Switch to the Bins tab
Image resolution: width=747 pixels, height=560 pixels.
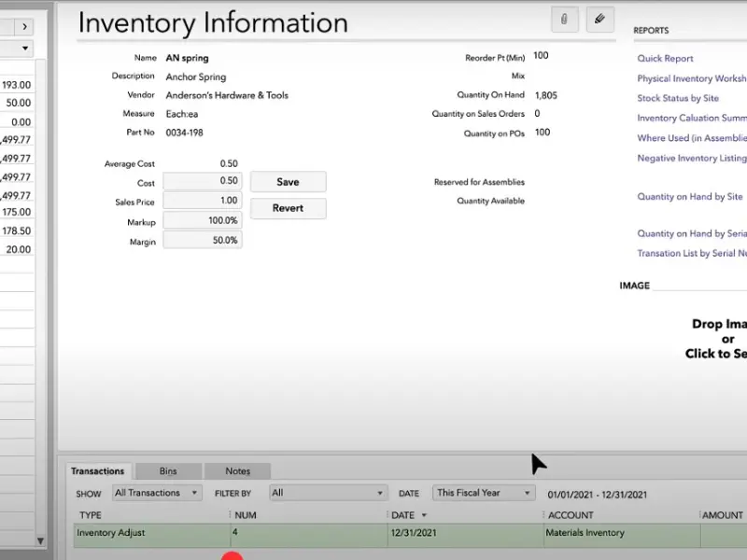coord(168,471)
